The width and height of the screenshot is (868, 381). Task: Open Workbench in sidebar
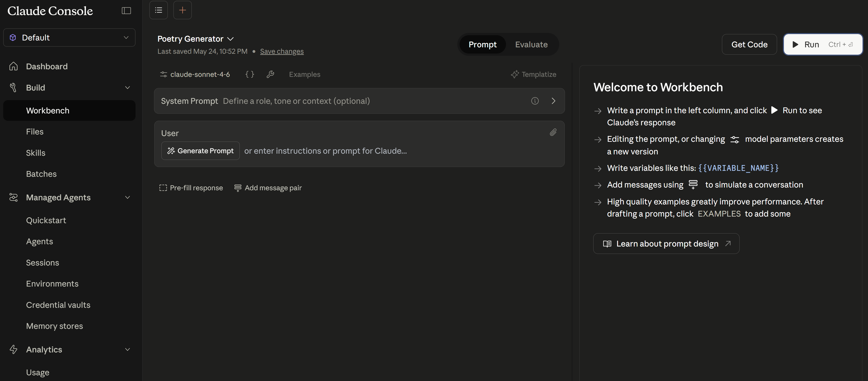[69, 111]
